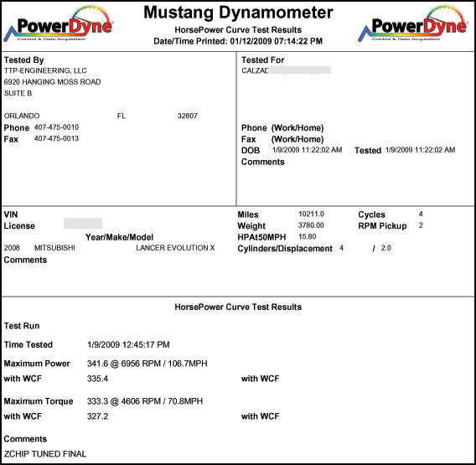Image resolution: width=476 pixels, height=465 pixels.
Task: Click fax number 407-475-0013
Action: click(56, 138)
